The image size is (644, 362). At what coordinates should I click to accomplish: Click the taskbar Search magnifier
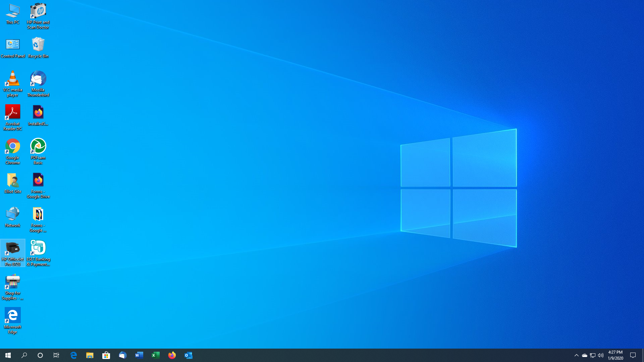24,355
